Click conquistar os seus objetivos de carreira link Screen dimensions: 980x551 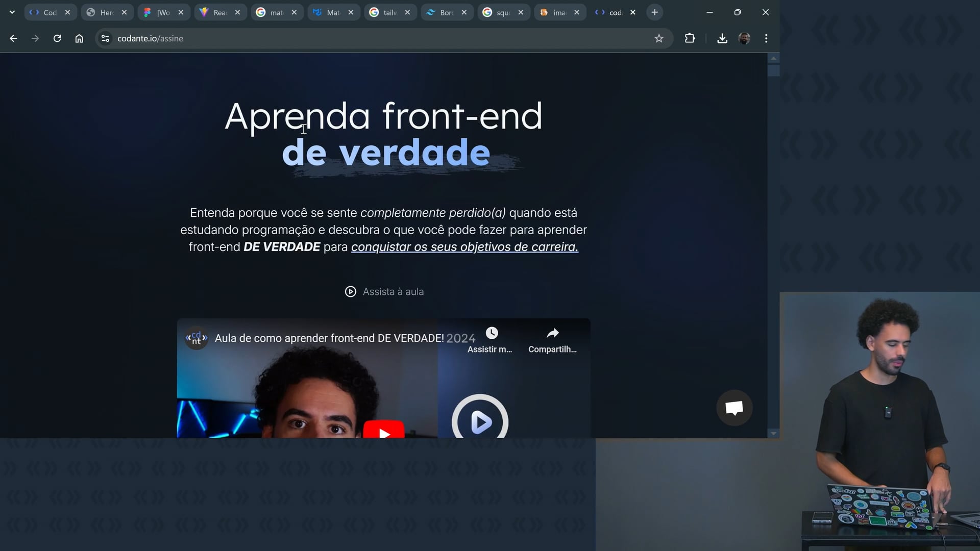click(x=464, y=247)
